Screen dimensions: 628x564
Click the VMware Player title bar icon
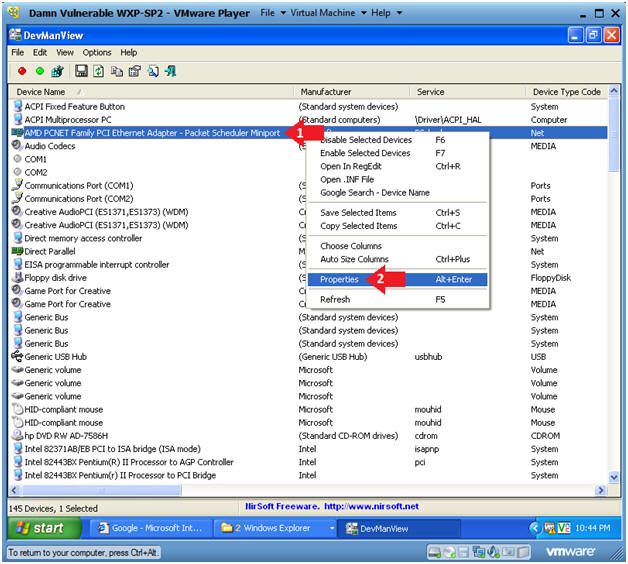click(x=14, y=13)
